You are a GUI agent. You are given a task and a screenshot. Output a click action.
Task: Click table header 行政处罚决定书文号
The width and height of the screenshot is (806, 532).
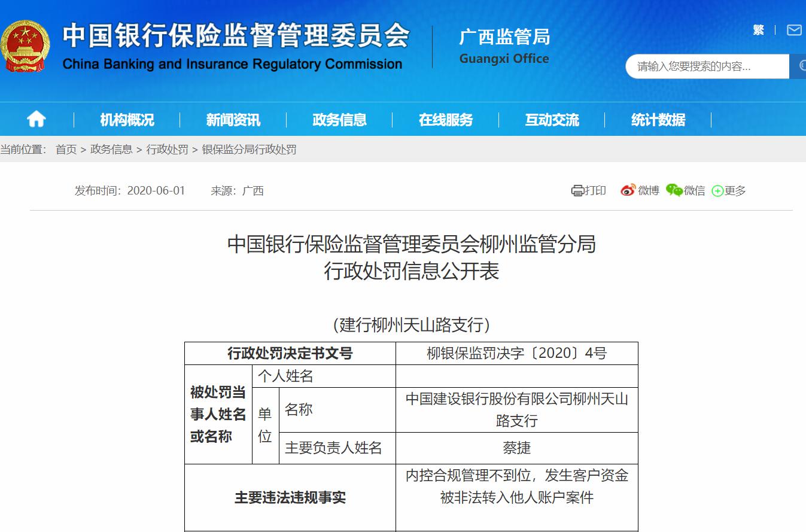[x=290, y=354]
